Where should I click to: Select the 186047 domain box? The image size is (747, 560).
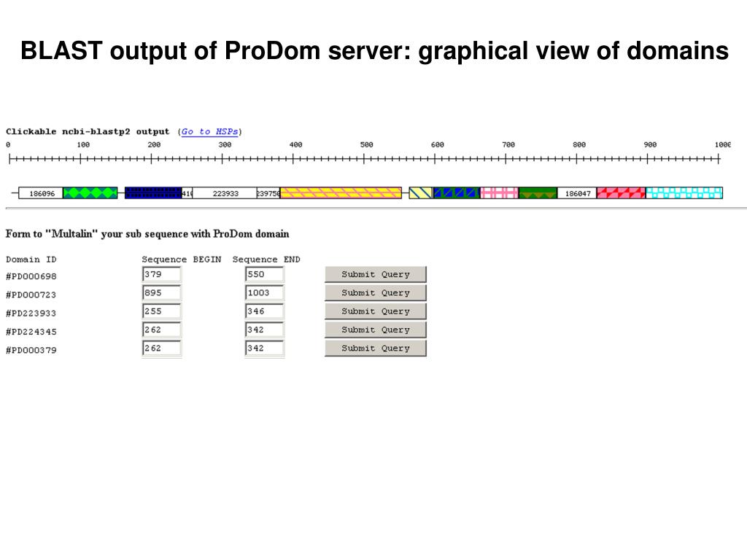pos(577,192)
